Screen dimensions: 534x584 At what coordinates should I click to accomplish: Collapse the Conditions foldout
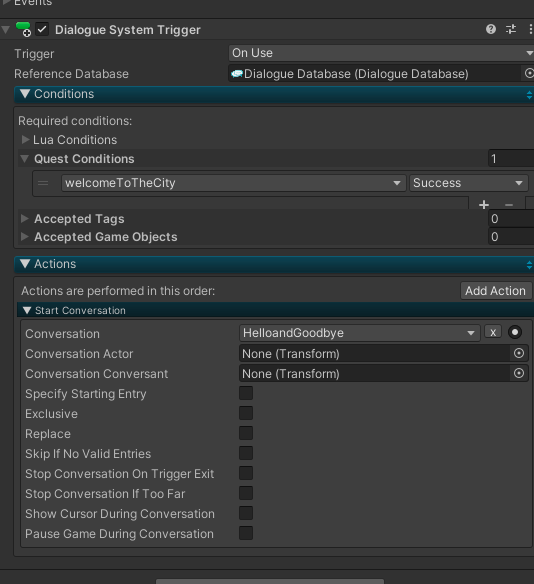[25, 94]
